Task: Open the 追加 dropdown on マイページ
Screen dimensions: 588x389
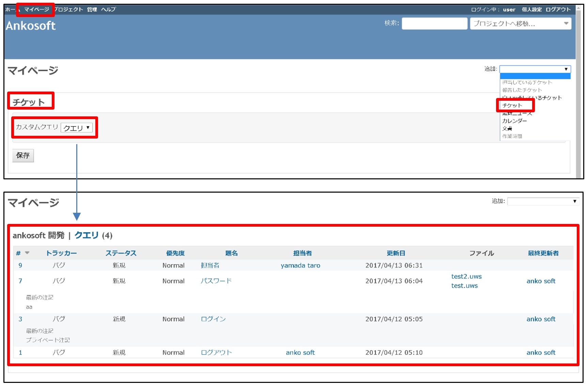Action: click(535, 69)
